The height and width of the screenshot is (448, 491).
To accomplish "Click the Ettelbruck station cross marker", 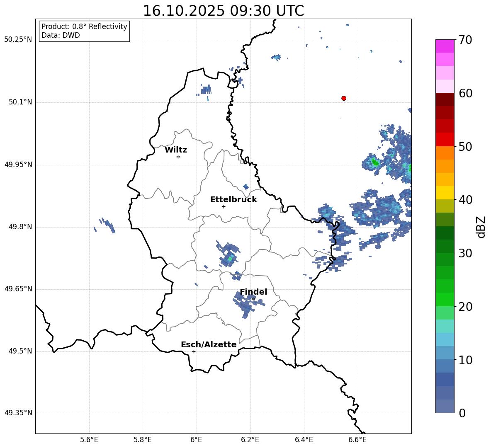I will (224, 206).
